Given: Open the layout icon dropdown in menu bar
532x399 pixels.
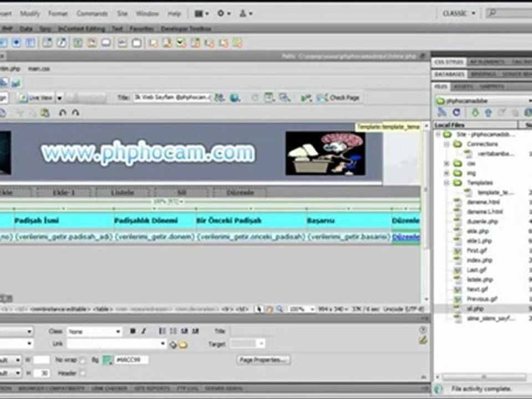Looking at the screenshot, I should [202, 13].
